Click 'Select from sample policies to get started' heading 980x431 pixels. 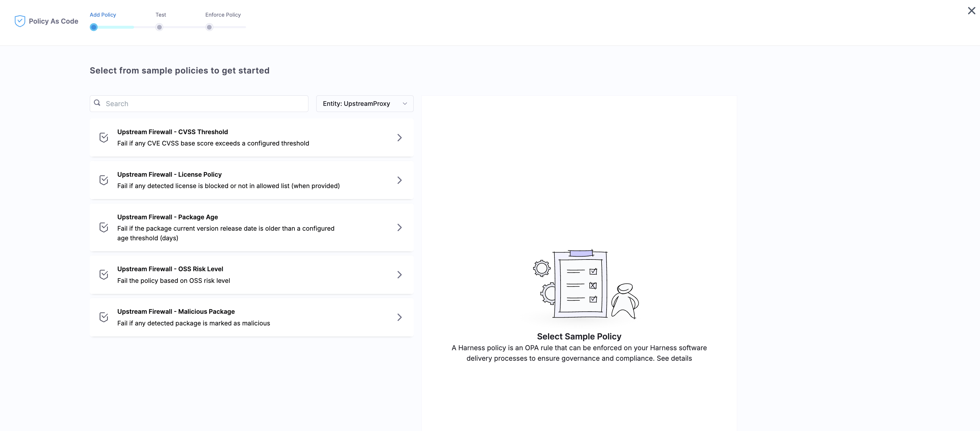(180, 71)
